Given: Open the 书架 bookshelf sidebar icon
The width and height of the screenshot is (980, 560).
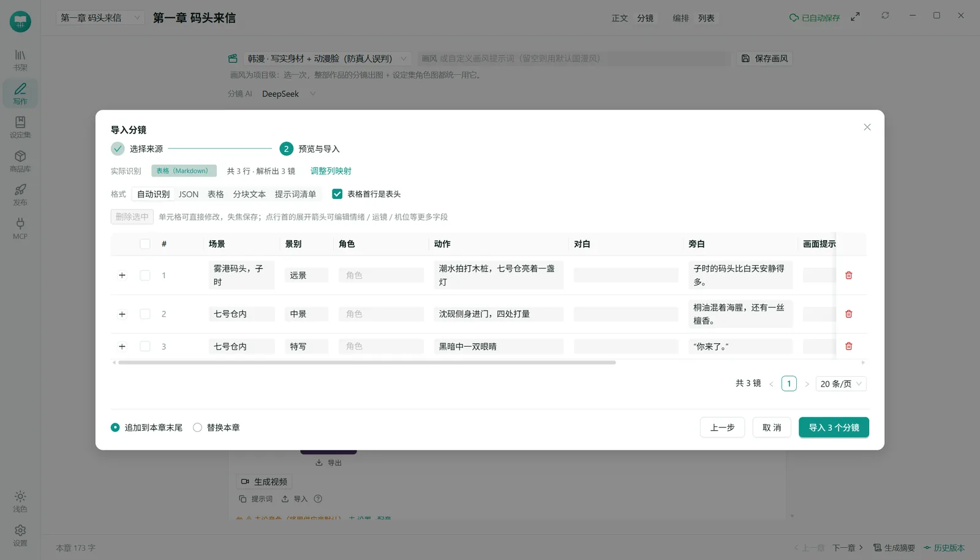Looking at the screenshot, I should [x=20, y=59].
